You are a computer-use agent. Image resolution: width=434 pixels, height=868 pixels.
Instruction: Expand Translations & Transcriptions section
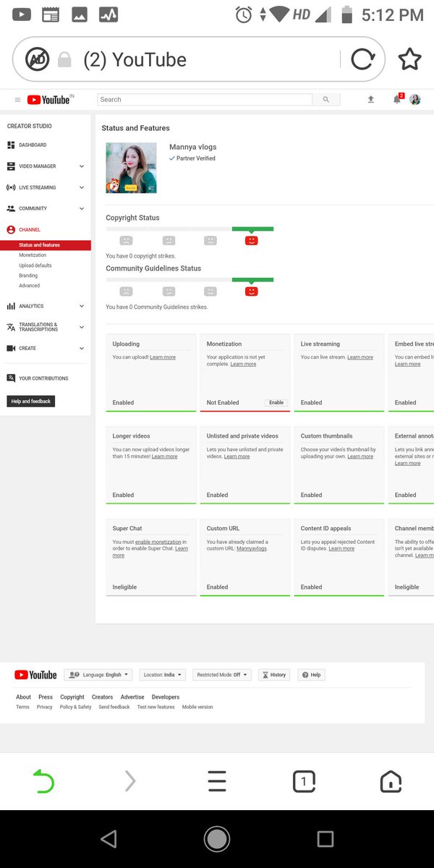pos(82,327)
